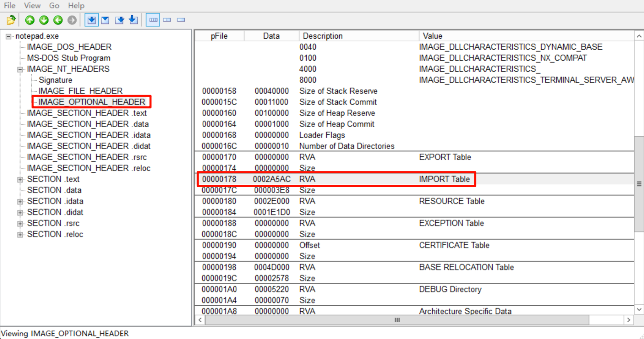Select IMAGE_FILE_HEADER in the tree
Image resolution: width=644 pixels, height=339 pixels.
(x=80, y=91)
